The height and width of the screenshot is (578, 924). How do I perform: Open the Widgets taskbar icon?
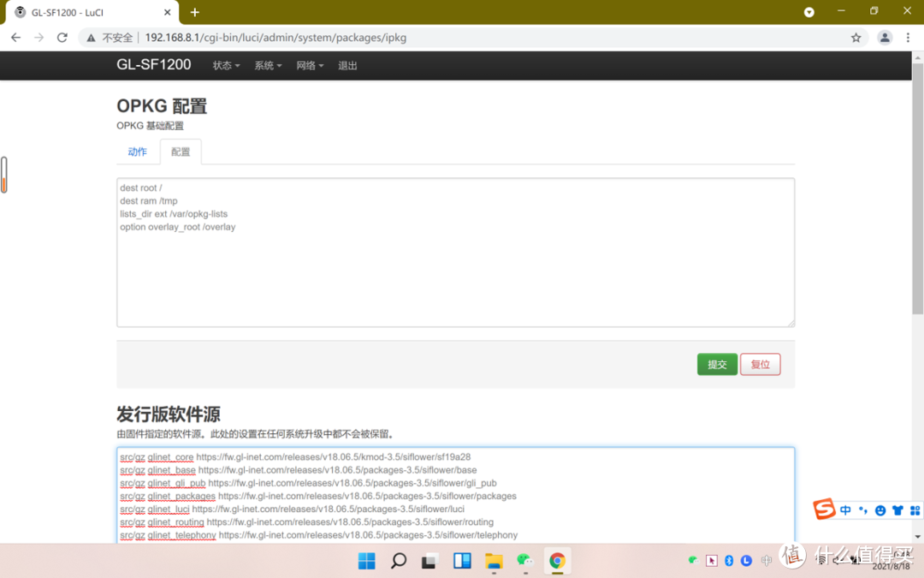tap(462, 561)
